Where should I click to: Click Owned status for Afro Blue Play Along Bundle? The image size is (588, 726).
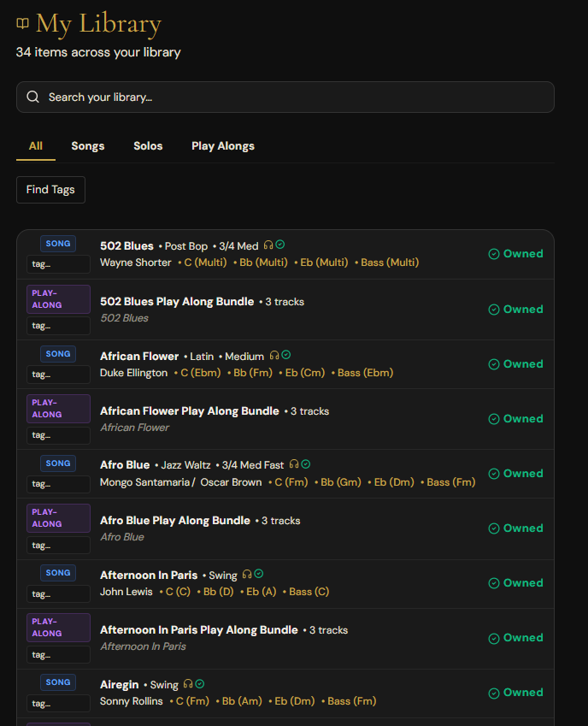click(515, 528)
